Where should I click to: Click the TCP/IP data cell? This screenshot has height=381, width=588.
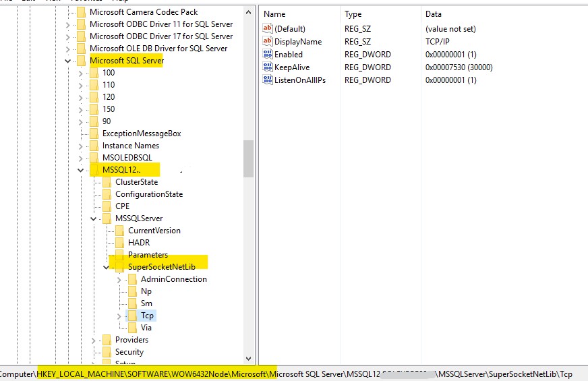coord(437,42)
